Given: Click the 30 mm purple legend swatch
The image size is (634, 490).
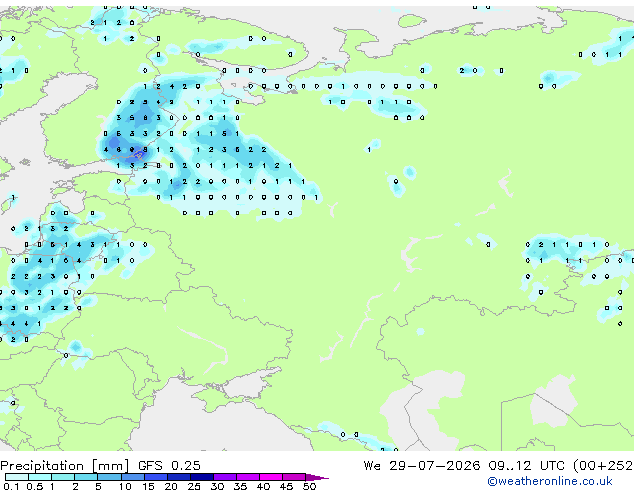Looking at the screenshot, I should (x=225, y=477).
